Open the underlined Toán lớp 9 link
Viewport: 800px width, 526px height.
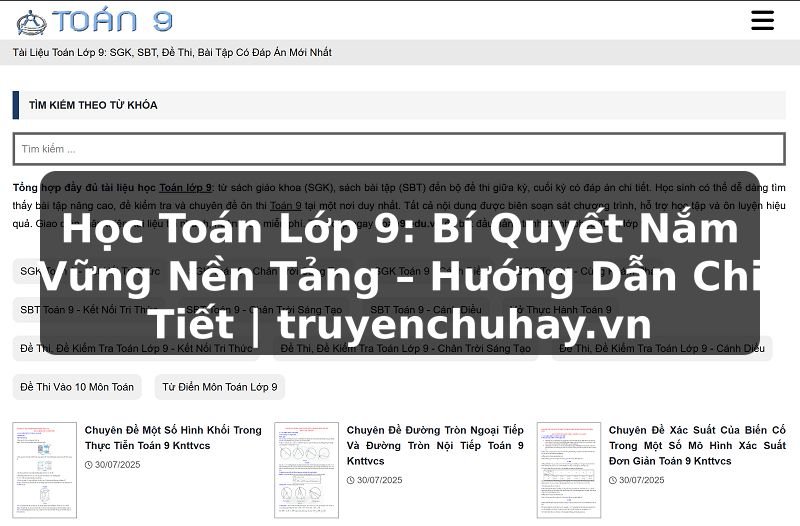tap(186, 188)
